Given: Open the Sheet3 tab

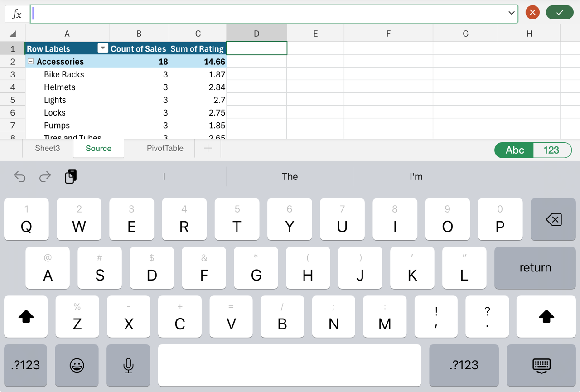Looking at the screenshot, I should (48, 148).
